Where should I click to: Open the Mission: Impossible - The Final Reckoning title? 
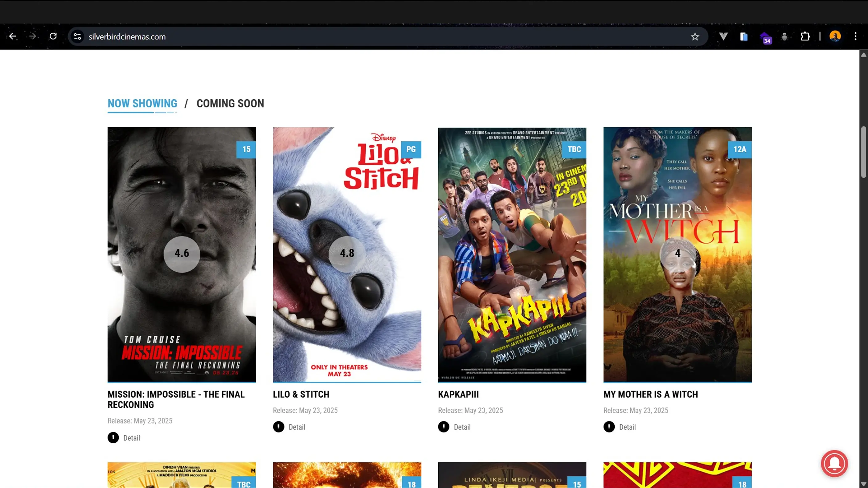[x=176, y=399]
